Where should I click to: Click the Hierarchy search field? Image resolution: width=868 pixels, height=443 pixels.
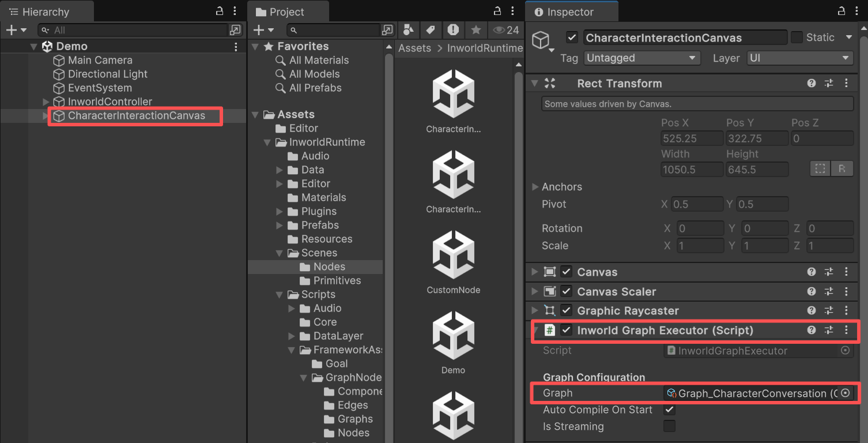(133, 30)
